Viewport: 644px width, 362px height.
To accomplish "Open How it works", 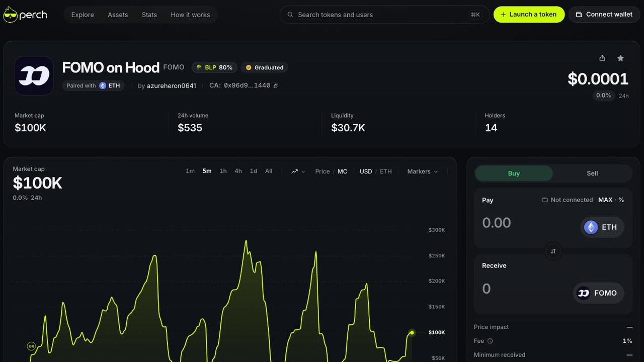I will tap(190, 15).
